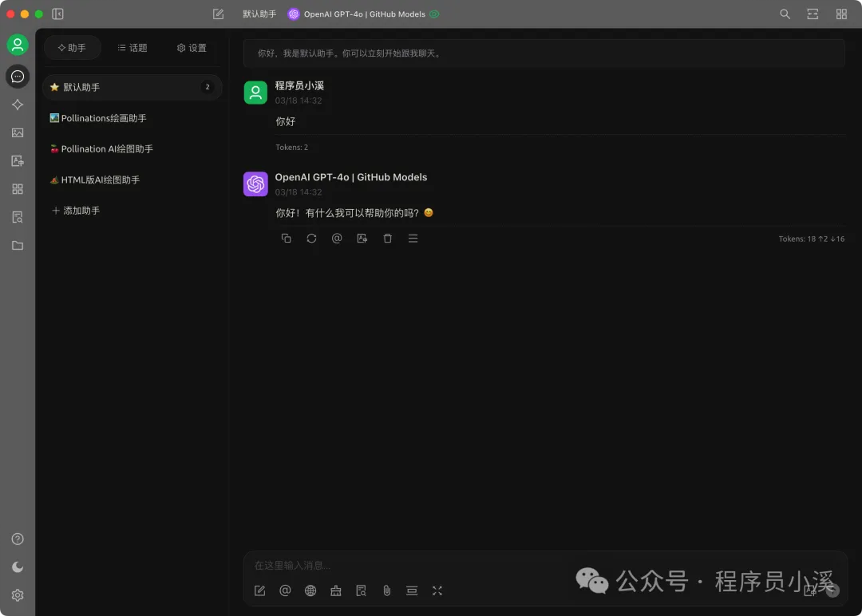Open the paintings image page in sidebar
The image size is (862, 616).
click(18, 133)
